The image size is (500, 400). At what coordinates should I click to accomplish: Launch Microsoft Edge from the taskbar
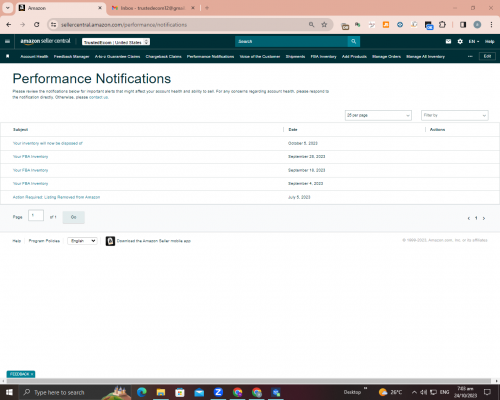[142, 392]
